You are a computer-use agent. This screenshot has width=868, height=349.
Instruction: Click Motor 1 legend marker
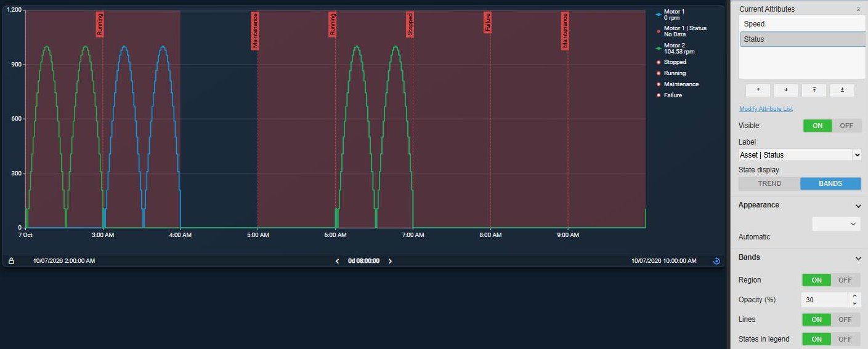click(x=659, y=14)
